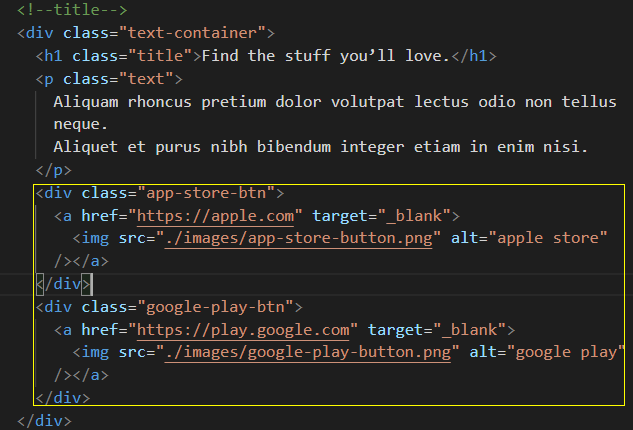Click the line starting "Aliquam rhoncus pretium"
This screenshot has width=633, height=430.
click(x=335, y=102)
